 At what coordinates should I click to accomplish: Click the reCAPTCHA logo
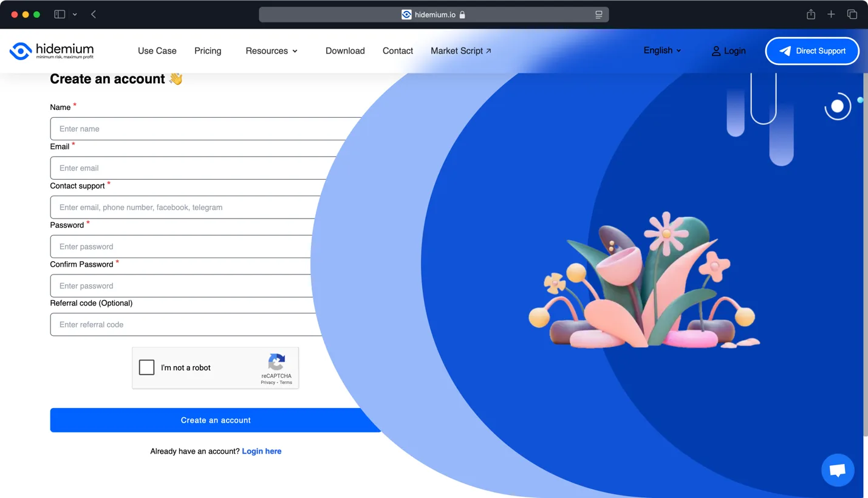click(276, 362)
